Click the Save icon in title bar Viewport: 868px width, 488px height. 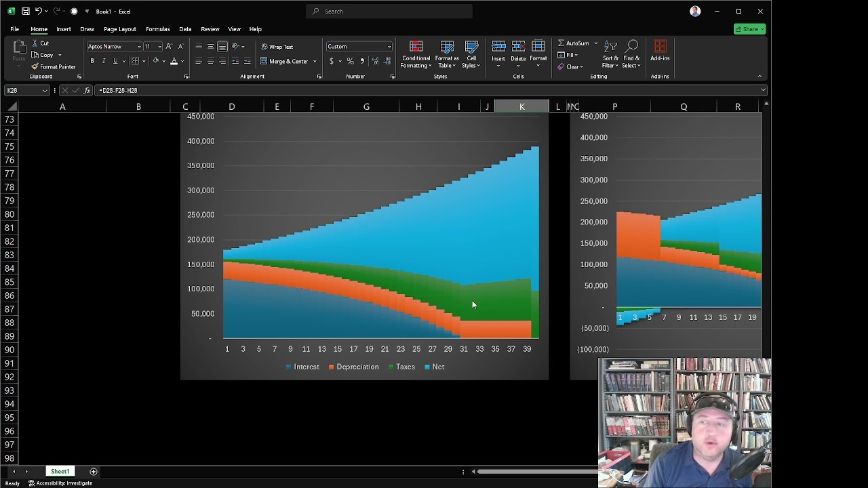click(x=25, y=12)
